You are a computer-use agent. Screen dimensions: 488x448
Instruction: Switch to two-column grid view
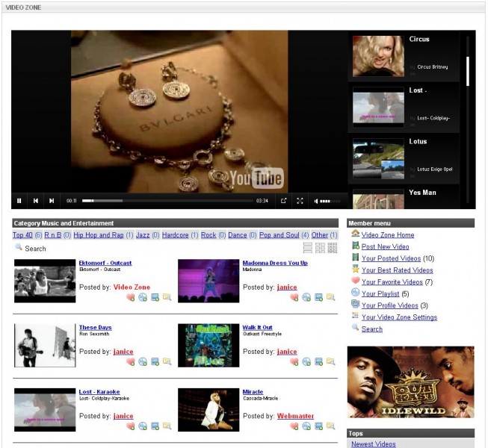coord(320,248)
